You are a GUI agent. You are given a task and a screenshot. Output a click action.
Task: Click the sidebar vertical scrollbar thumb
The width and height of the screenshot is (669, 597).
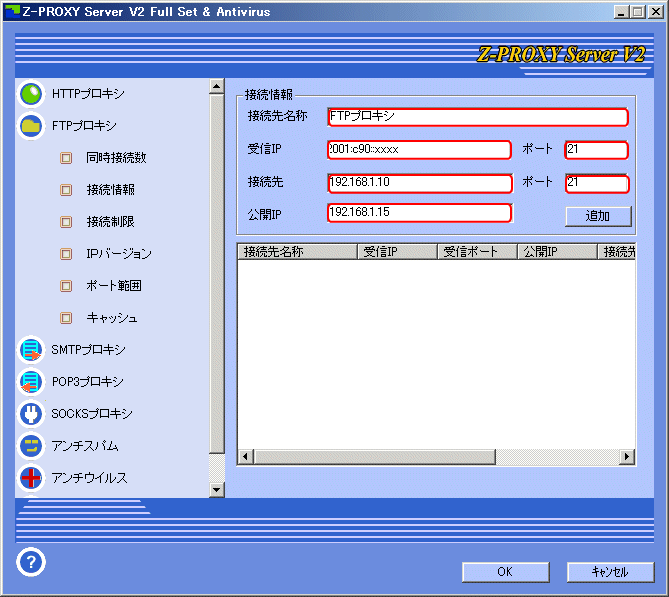(x=217, y=274)
